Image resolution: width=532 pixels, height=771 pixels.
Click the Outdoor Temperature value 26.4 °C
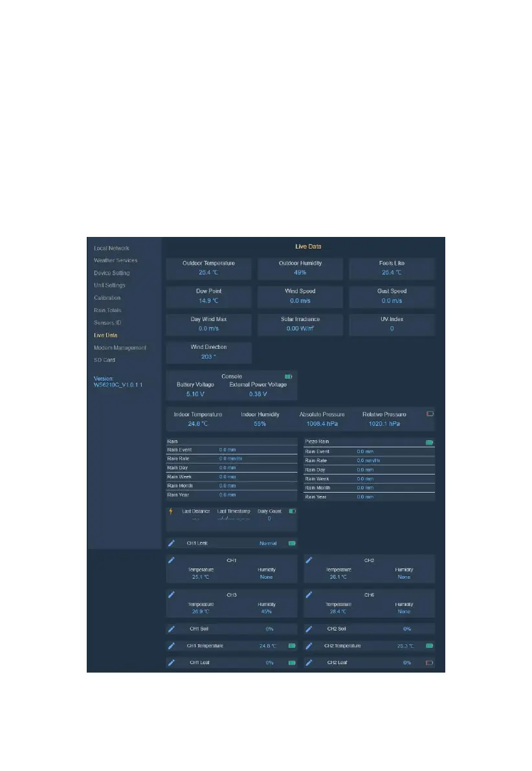(x=208, y=273)
